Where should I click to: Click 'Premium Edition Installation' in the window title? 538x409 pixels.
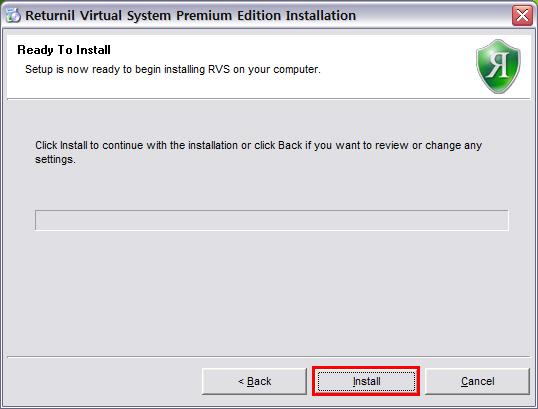pyautogui.click(x=266, y=16)
